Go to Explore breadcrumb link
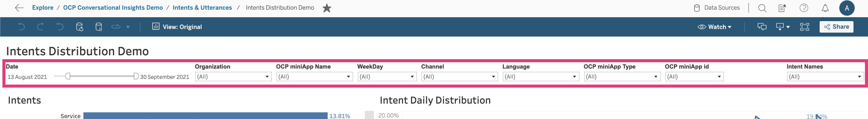 click(43, 8)
